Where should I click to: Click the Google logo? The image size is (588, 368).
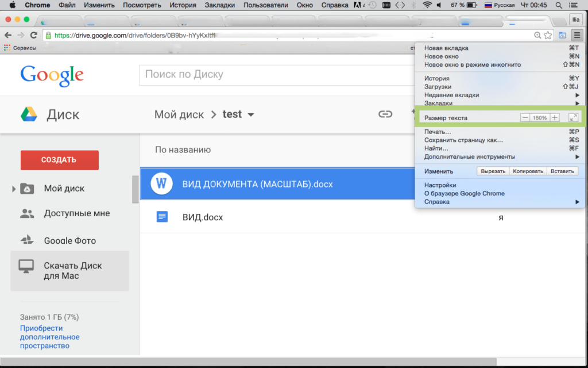coord(52,75)
